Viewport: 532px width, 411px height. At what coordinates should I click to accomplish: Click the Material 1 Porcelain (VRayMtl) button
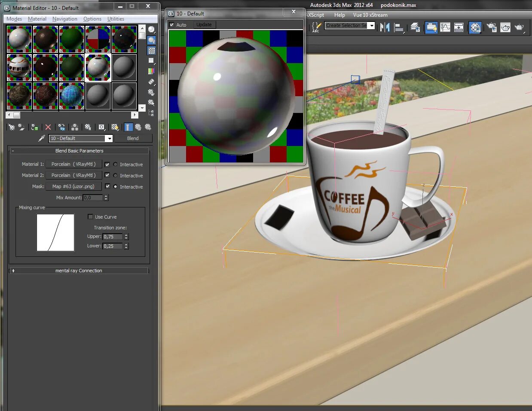tap(73, 164)
